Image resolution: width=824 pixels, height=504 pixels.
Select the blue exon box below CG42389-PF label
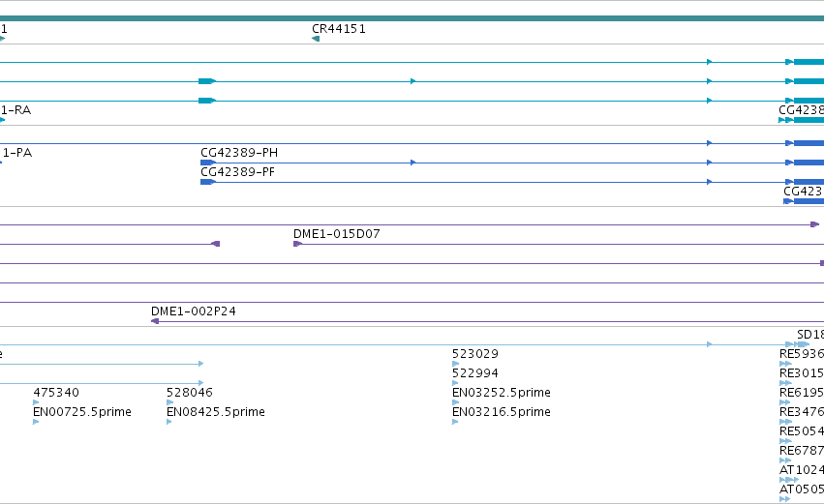point(208,182)
